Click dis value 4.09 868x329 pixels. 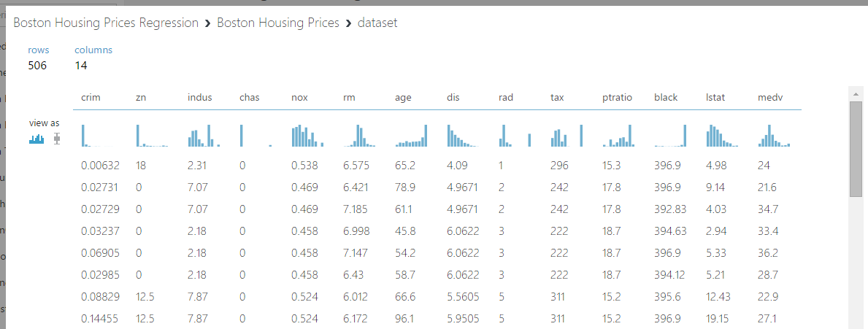[x=457, y=166]
